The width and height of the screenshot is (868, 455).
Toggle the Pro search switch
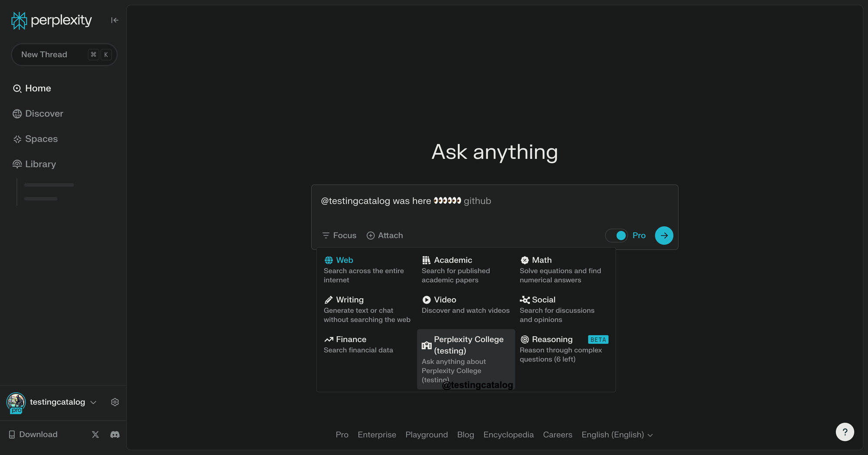click(617, 235)
